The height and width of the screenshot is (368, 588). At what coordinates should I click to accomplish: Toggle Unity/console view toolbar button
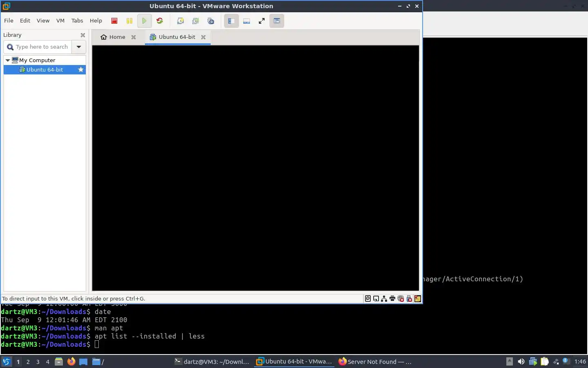click(277, 21)
